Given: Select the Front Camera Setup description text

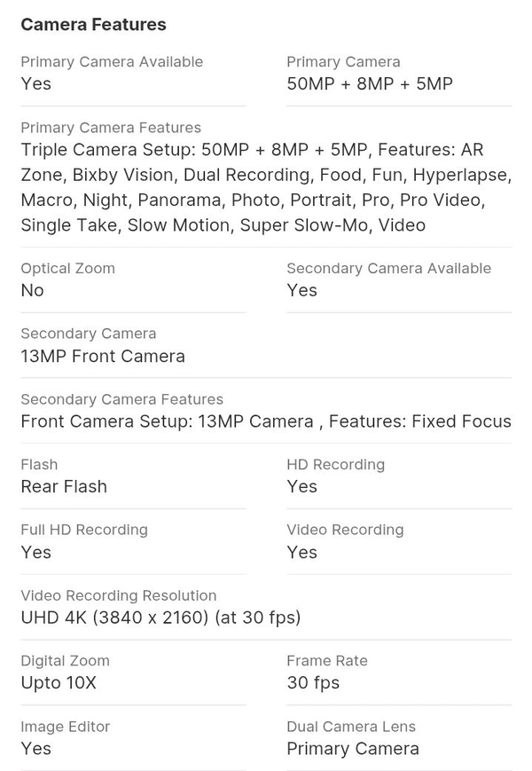Looking at the screenshot, I should 265,421.
